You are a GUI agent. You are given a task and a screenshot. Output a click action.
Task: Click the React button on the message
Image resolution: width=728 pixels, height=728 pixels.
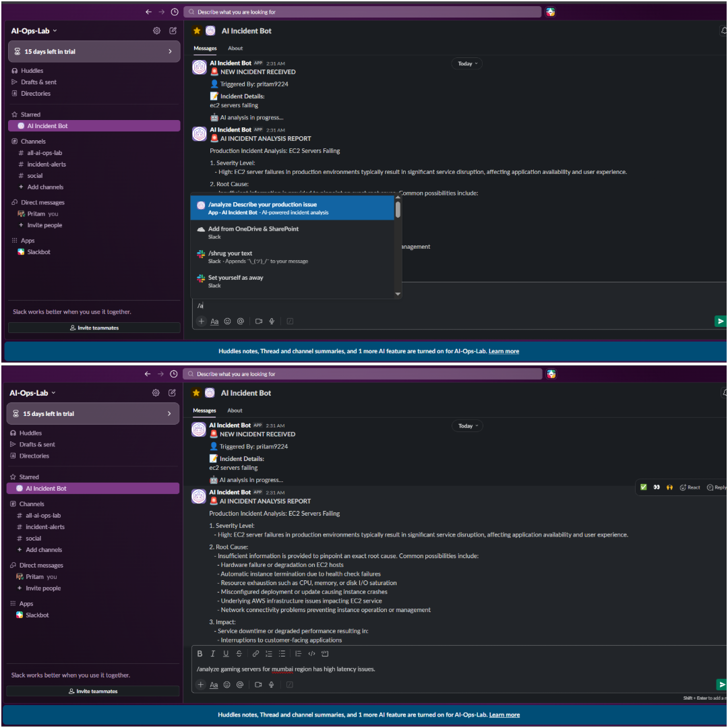pos(690,487)
